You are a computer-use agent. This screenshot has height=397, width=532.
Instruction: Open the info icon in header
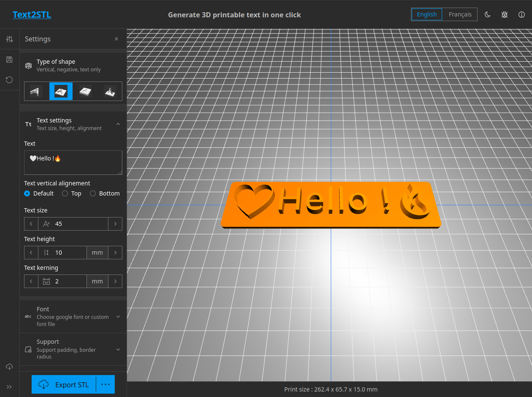[x=522, y=14]
